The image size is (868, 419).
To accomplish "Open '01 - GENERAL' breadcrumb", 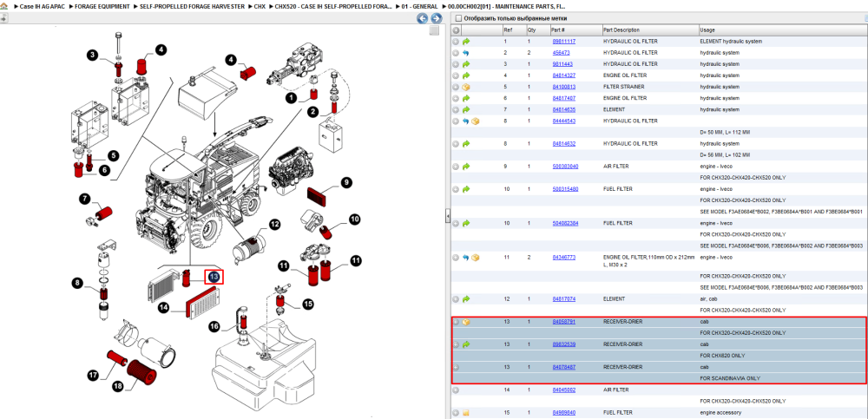I will [x=419, y=6].
